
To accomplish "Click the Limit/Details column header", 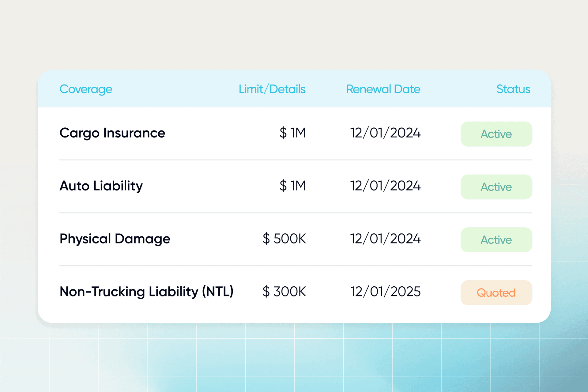I will (272, 89).
